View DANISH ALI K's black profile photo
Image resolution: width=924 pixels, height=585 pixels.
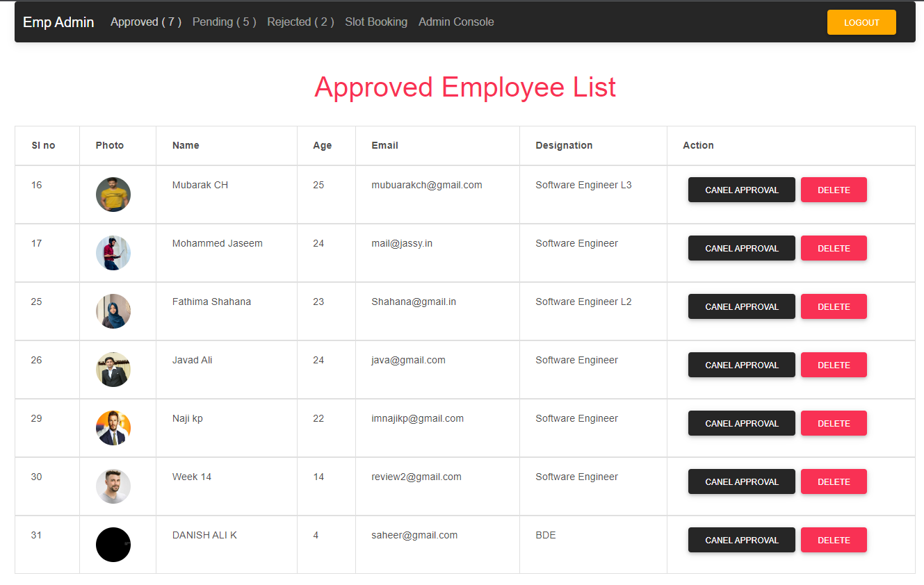113,545
